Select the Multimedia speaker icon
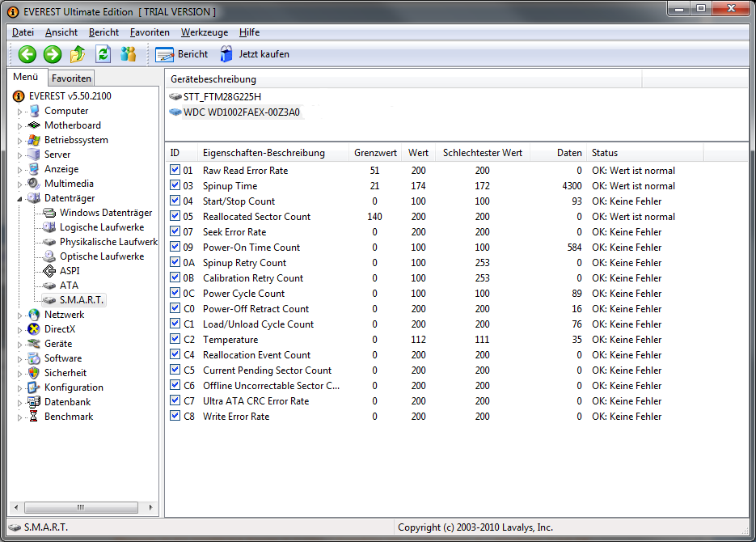756x542 pixels. pos(34,184)
